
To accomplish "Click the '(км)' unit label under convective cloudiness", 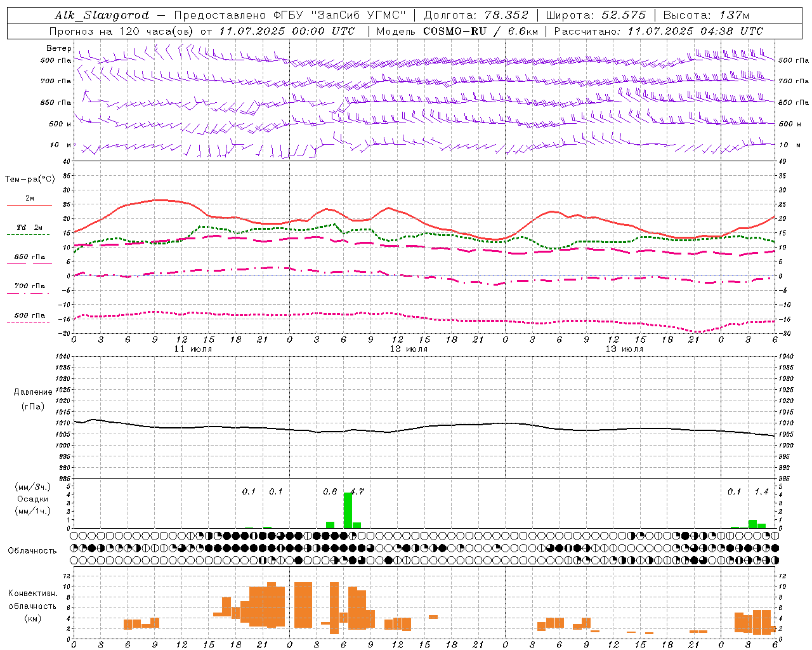I will [x=33, y=618].
